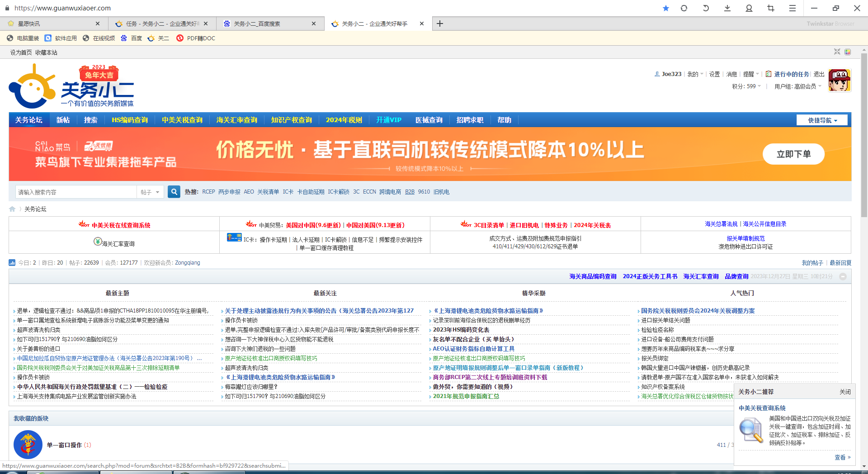The image size is (868, 474).
Task: Click the user avatar image
Action: coord(840,81)
